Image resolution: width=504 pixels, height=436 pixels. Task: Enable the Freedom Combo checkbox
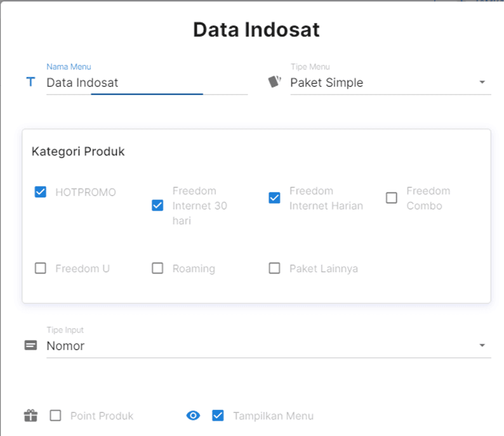click(x=392, y=198)
